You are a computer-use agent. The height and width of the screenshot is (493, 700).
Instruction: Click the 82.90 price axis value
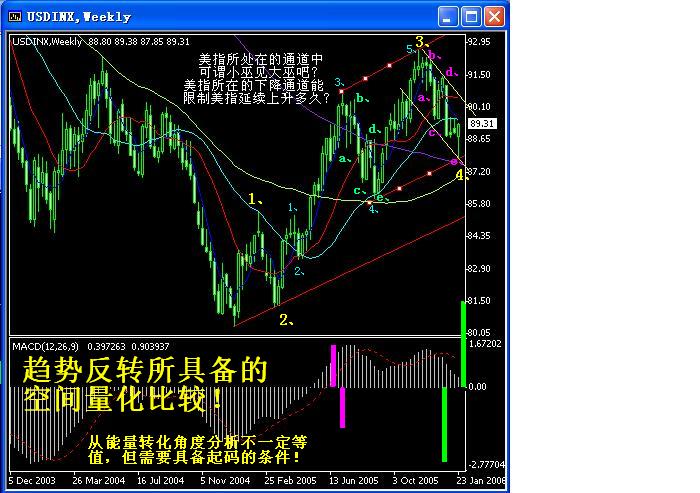(x=479, y=268)
